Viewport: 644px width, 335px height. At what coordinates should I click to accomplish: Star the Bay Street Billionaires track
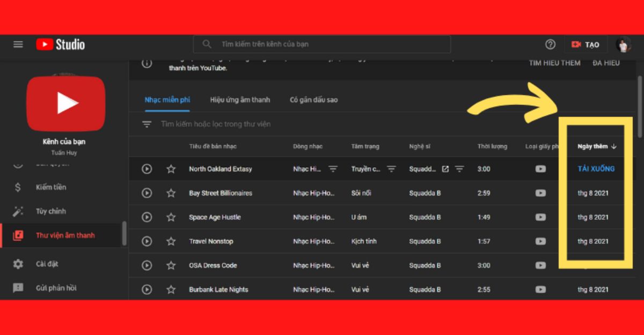click(x=171, y=193)
